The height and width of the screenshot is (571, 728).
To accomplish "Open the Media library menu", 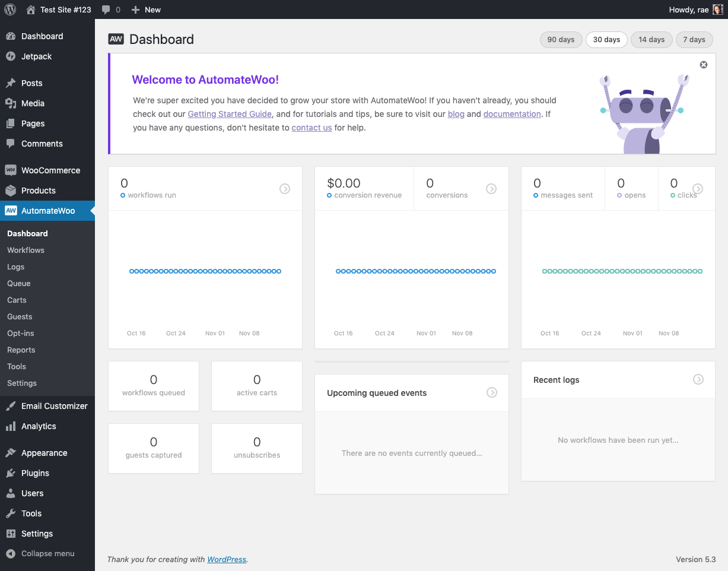I will (47, 103).
